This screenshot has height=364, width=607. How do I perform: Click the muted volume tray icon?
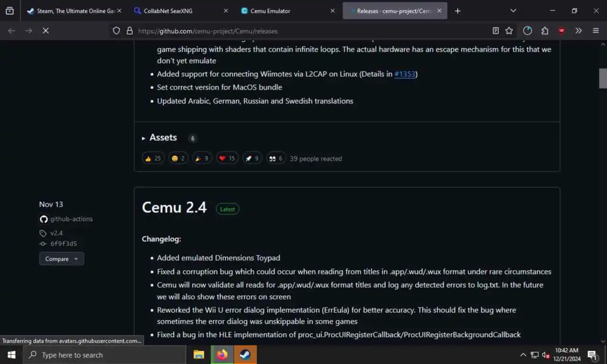pos(546,355)
